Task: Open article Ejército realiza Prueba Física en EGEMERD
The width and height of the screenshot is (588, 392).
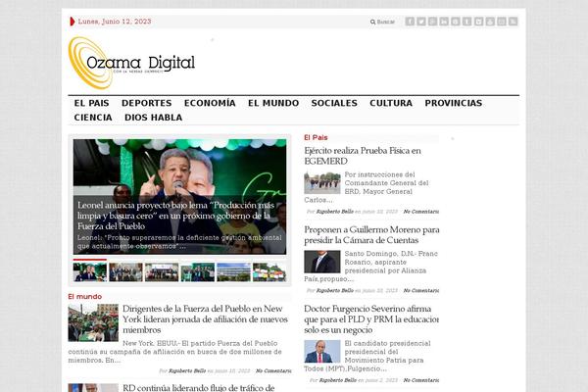Action: pyautogui.click(x=363, y=156)
